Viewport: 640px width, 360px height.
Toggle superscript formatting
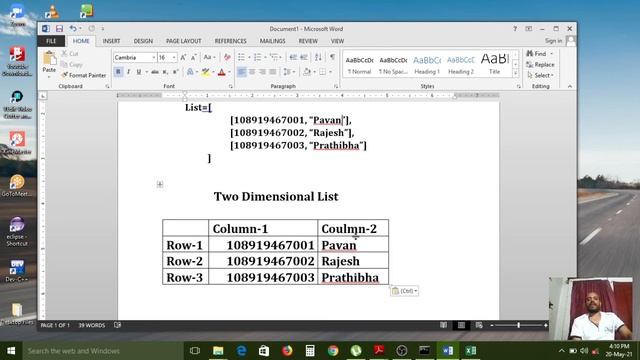tap(176, 72)
